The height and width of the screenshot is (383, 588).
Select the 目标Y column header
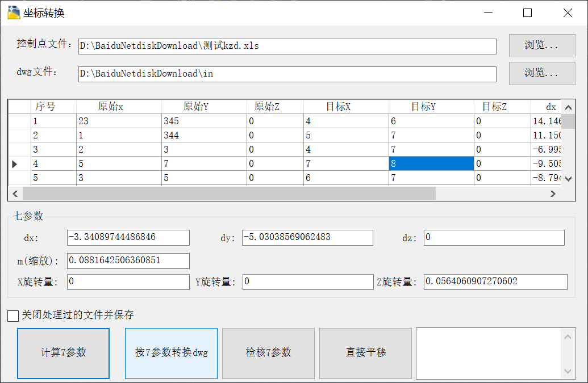[x=431, y=106]
